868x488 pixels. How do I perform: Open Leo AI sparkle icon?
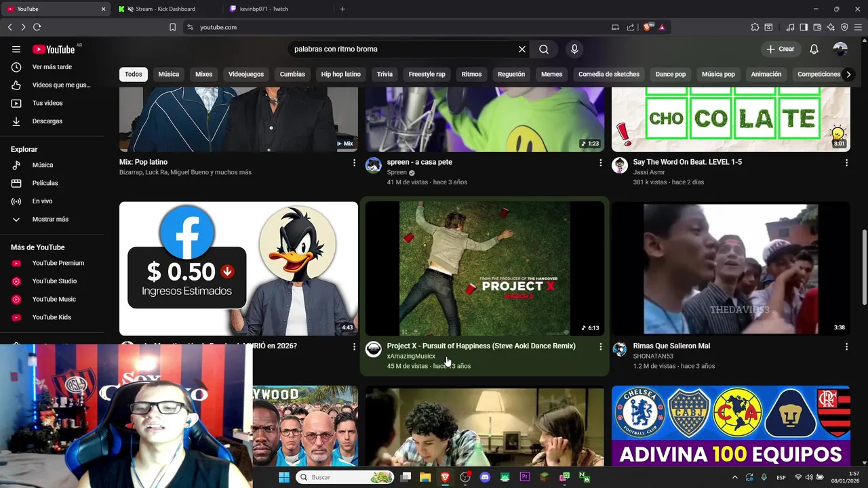pos(831,27)
